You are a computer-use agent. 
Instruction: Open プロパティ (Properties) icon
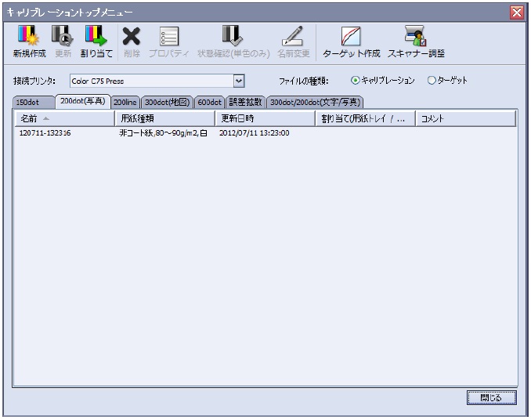[170, 36]
